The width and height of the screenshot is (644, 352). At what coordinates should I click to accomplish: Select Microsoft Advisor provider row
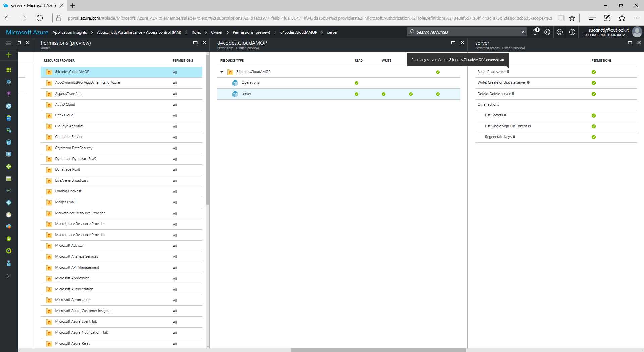(x=121, y=246)
